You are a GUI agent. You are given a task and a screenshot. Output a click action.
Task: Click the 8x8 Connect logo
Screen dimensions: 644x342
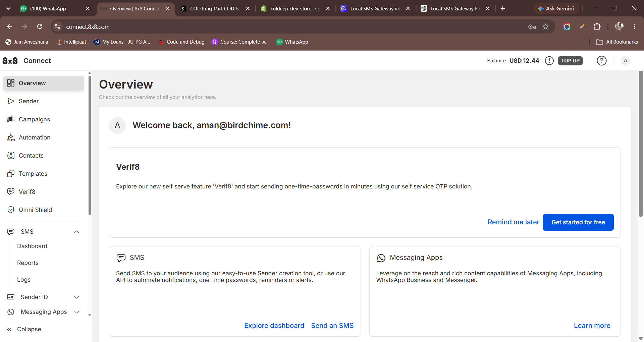[x=26, y=61]
